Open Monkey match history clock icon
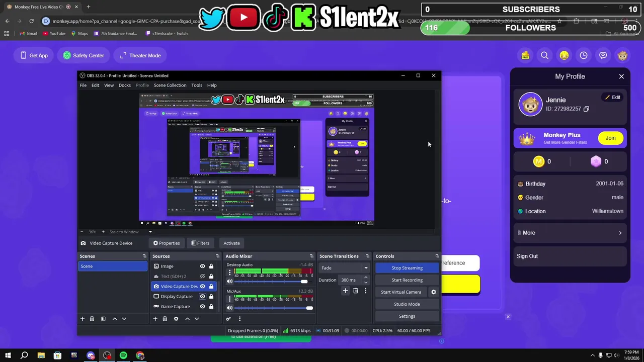 [584, 55]
